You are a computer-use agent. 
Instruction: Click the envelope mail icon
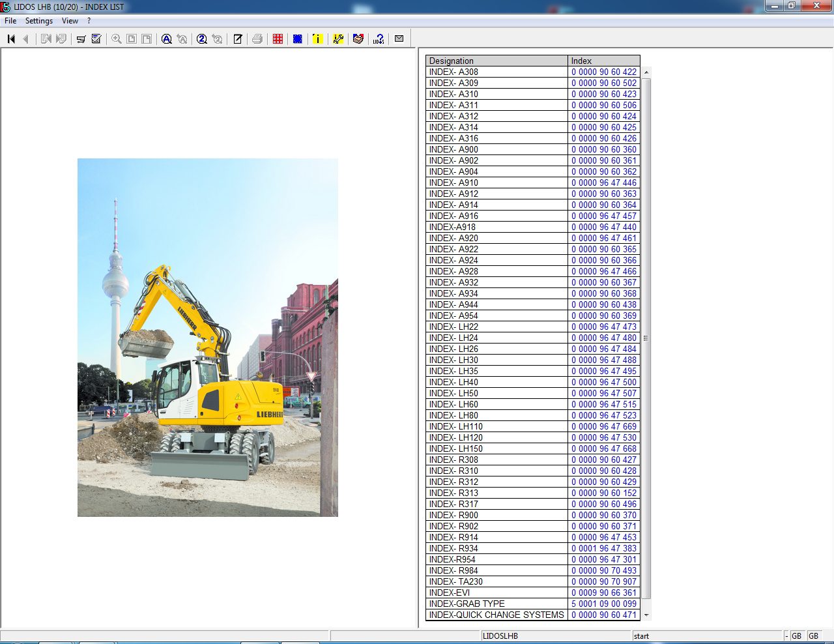[399, 38]
